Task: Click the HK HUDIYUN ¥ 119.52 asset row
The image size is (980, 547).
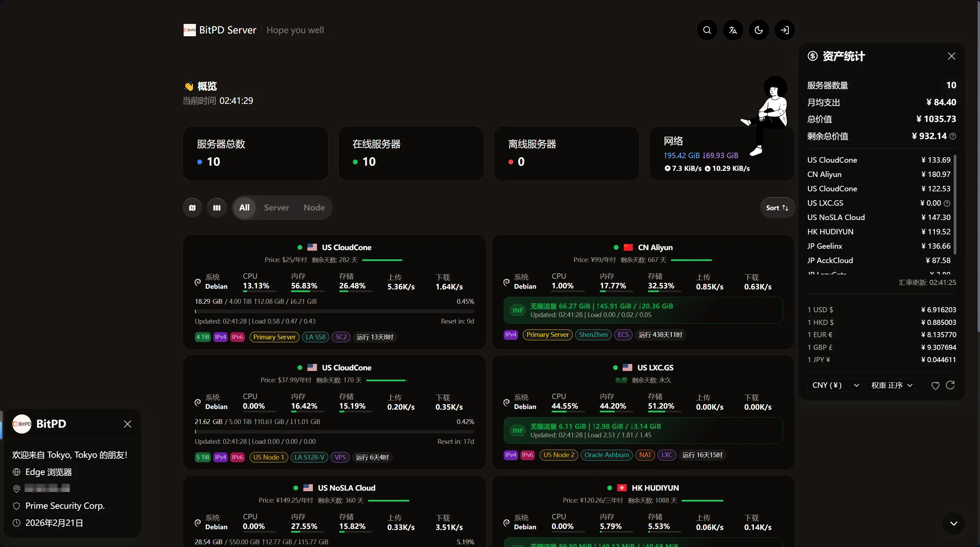Action: click(x=879, y=232)
